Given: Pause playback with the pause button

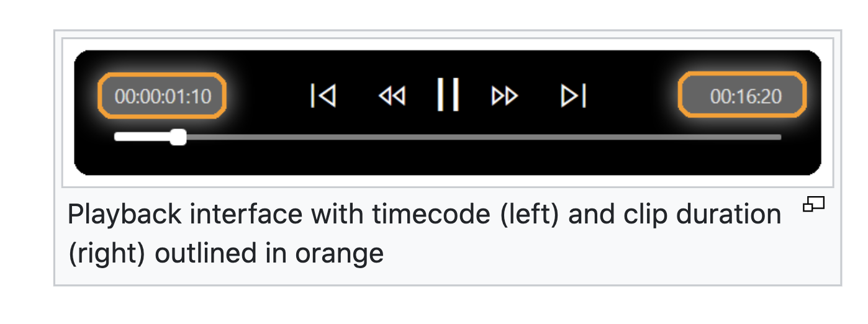Looking at the screenshot, I should 448,95.
